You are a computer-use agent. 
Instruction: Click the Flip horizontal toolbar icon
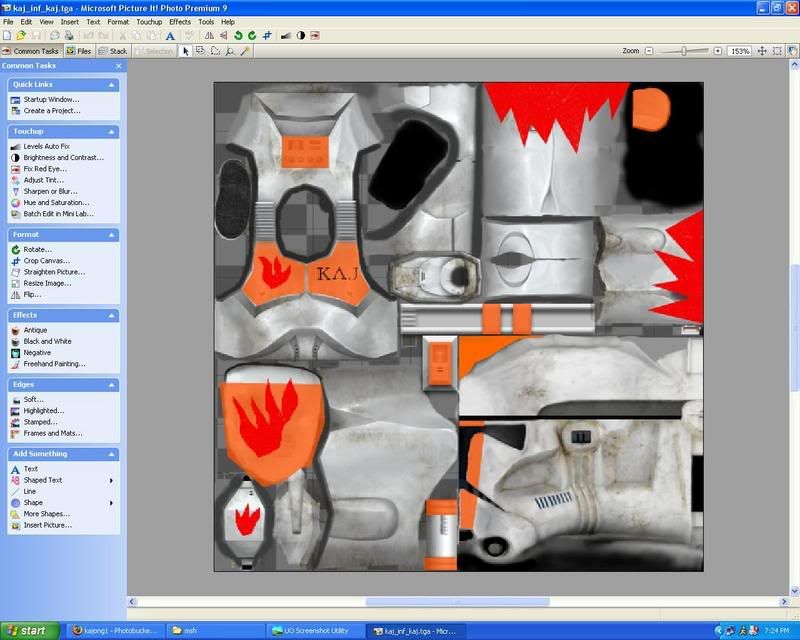209,36
